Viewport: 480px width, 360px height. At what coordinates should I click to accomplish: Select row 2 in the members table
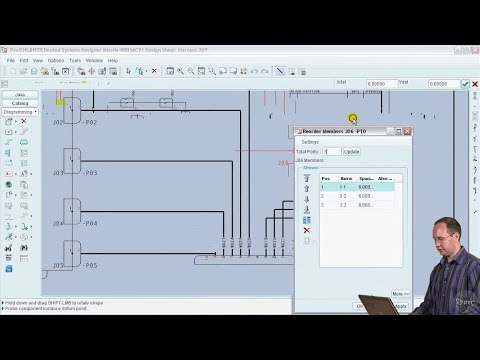coord(357,196)
